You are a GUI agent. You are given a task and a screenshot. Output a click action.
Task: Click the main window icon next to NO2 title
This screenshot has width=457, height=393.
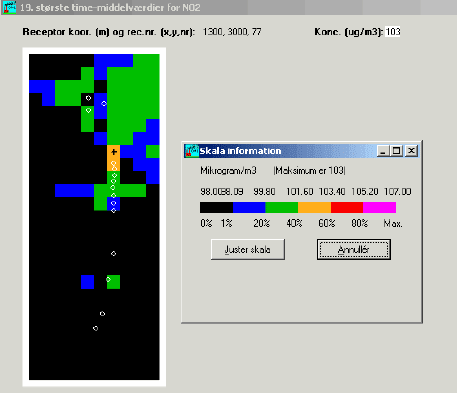click(x=9, y=7)
